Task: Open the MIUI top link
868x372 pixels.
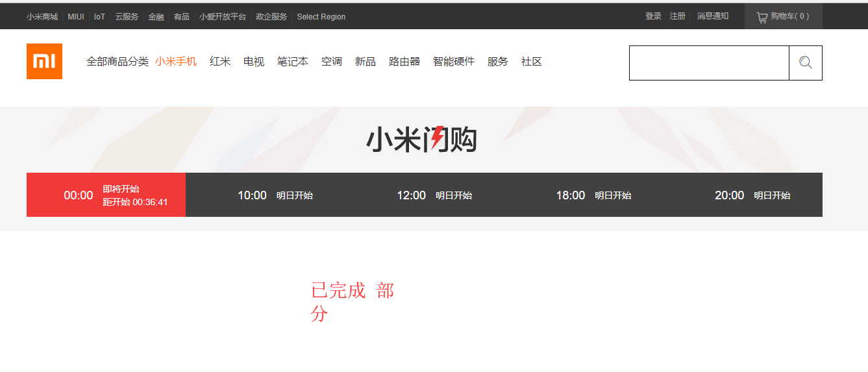Action: point(76,17)
